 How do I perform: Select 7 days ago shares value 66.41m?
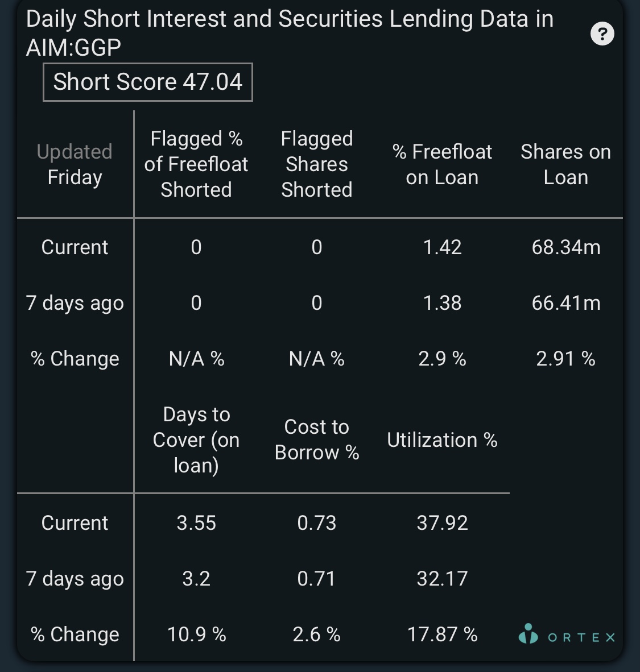point(566,303)
